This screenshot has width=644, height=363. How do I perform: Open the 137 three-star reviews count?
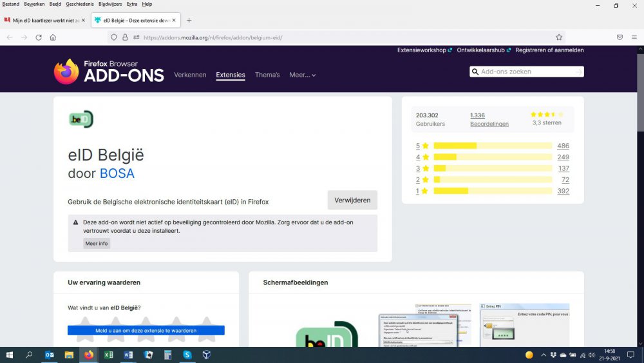[x=563, y=168]
